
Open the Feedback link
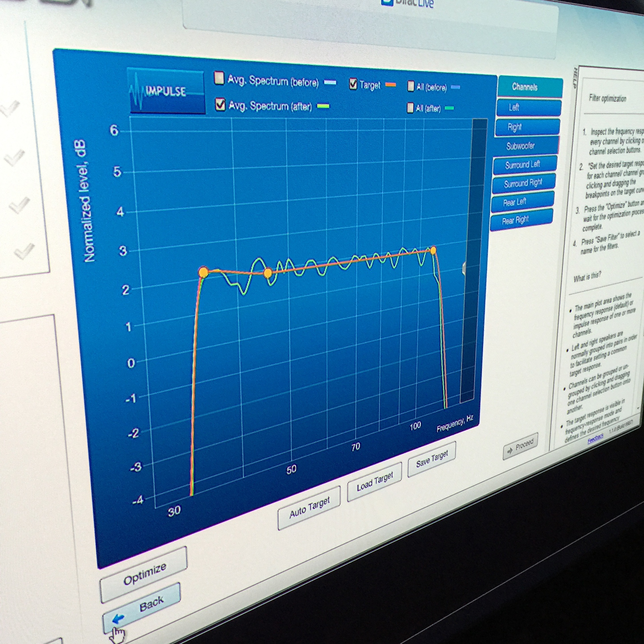[595, 438]
